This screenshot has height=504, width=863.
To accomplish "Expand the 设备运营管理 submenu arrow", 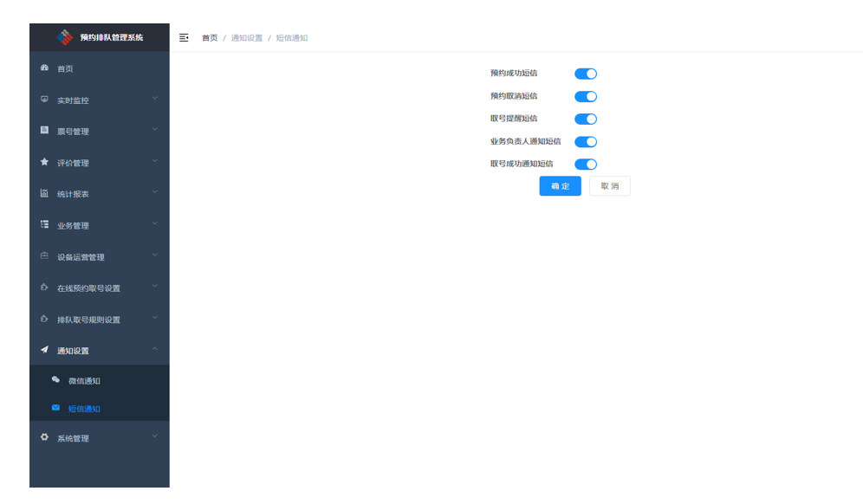I will [x=155, y=255].
